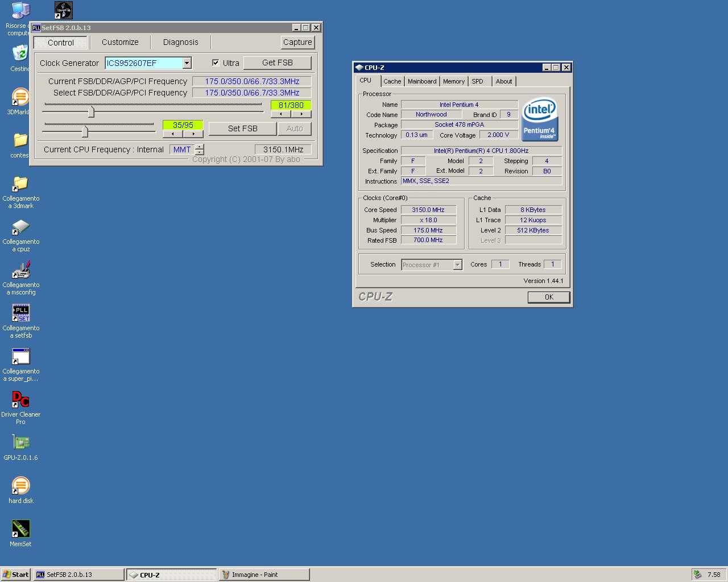Click the taskbar clock showing 7.58

click(x=714, y=575)
